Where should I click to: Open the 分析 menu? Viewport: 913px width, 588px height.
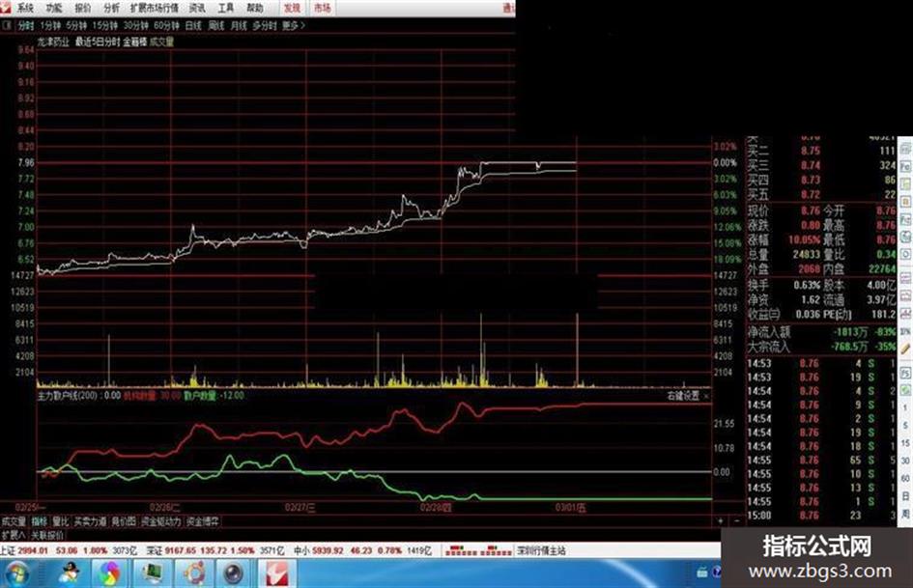[x=111, y=8]
